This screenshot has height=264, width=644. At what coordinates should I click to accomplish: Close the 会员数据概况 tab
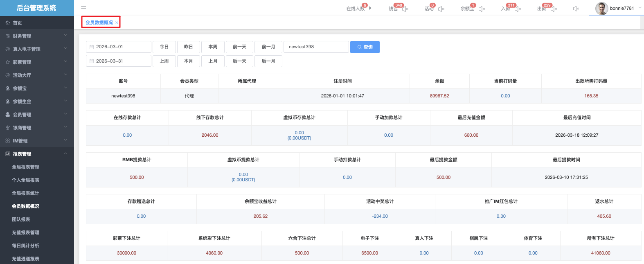click(x=117, y=23)
